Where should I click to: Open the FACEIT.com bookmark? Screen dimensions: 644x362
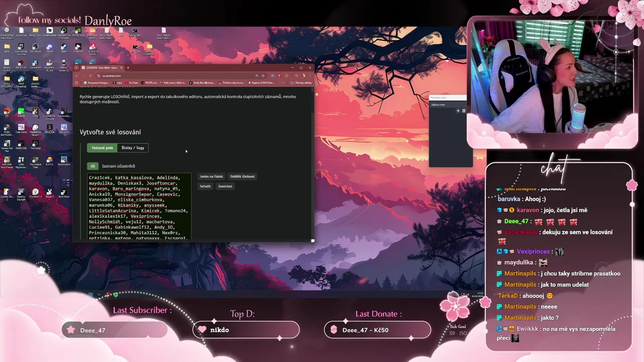click(x=149, y=82)
